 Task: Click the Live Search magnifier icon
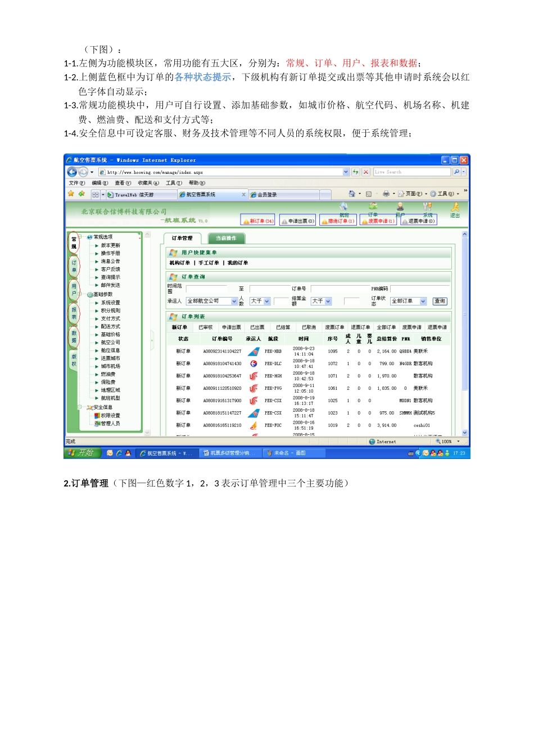click(456, 172)
